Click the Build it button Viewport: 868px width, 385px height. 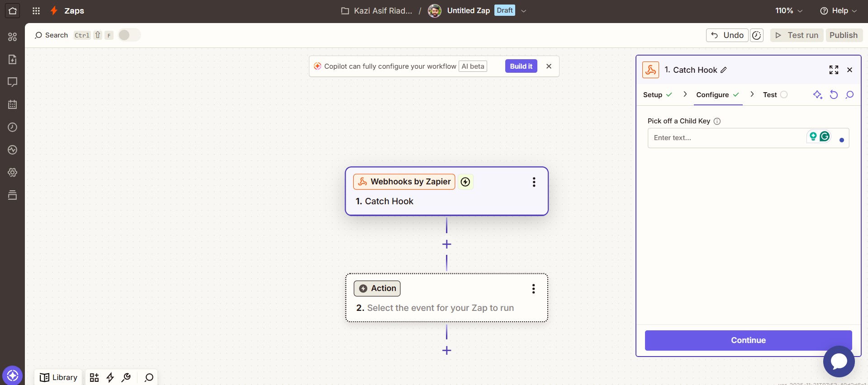521,66
